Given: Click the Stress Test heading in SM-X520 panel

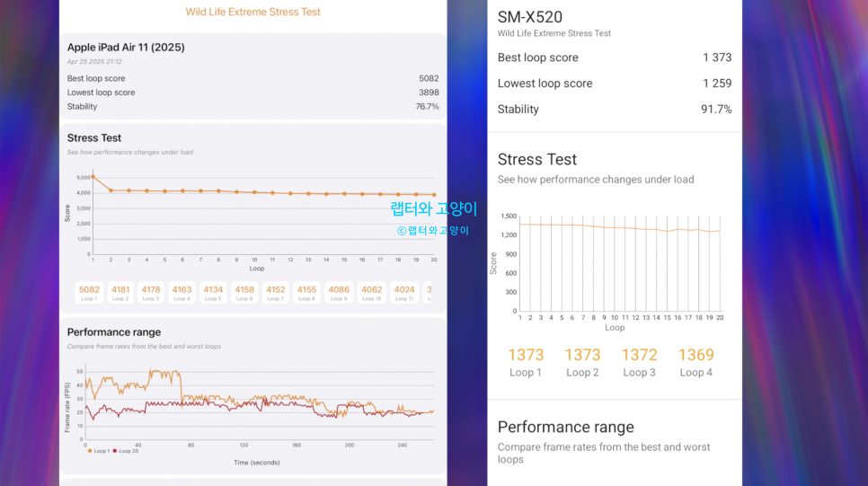Looking at the screenshot, I should coord(537,159).
